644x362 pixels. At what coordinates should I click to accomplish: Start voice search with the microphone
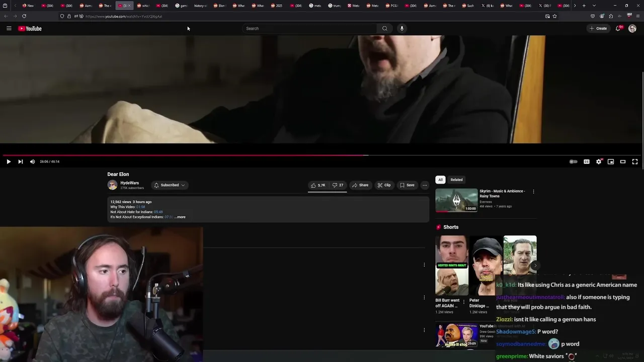click(401, 29)
